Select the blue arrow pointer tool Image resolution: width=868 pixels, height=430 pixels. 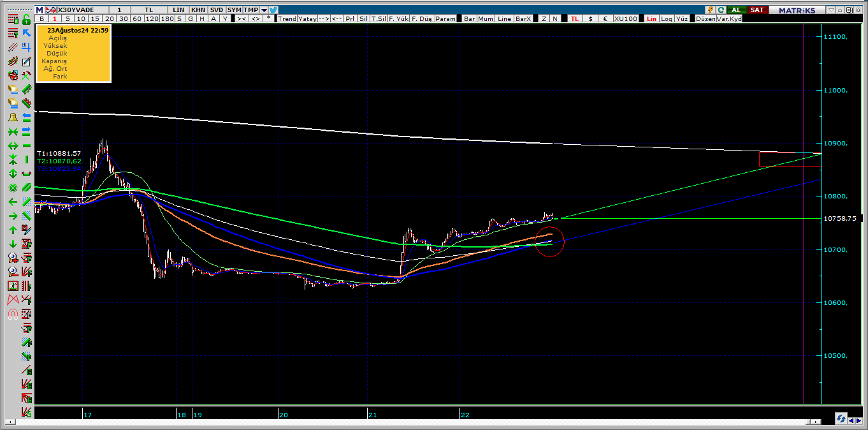point(26,33)
